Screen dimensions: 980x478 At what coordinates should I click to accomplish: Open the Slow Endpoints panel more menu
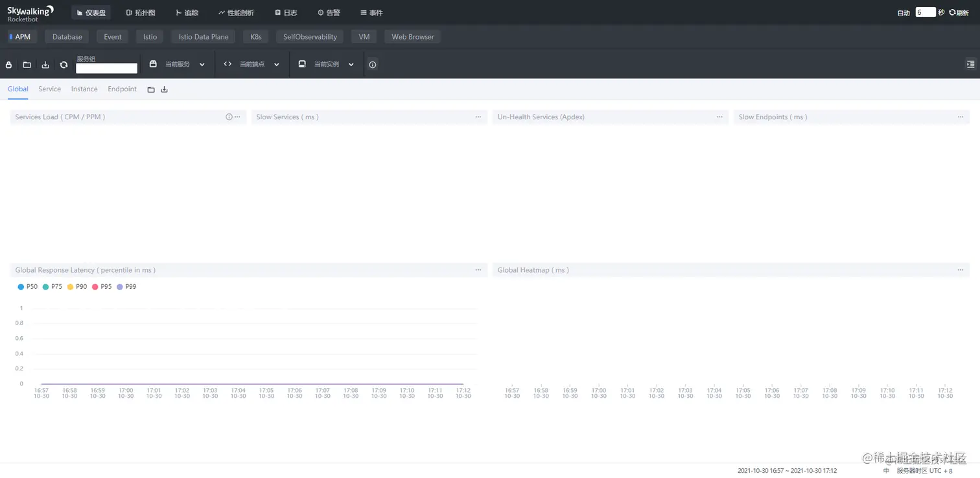pos(961,117)
